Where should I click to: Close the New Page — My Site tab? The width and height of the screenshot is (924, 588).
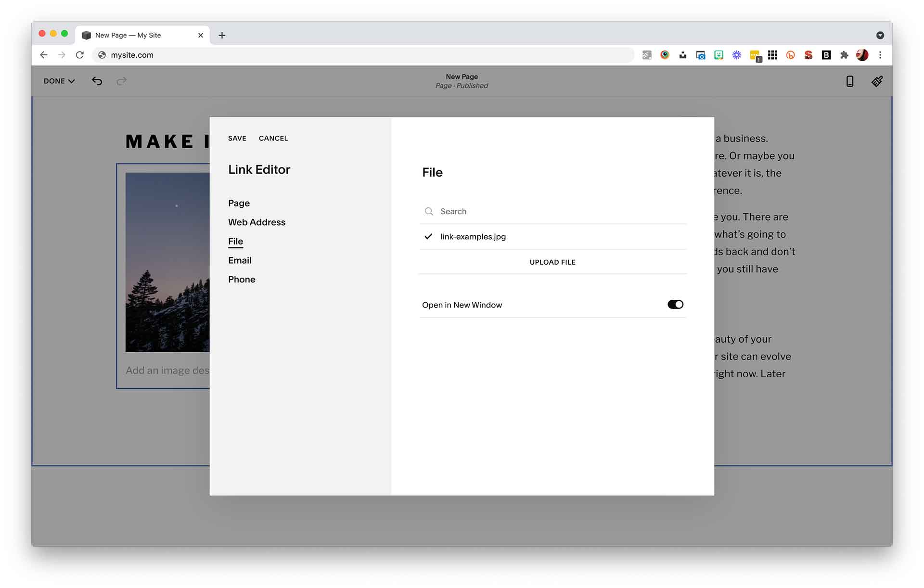201,35
